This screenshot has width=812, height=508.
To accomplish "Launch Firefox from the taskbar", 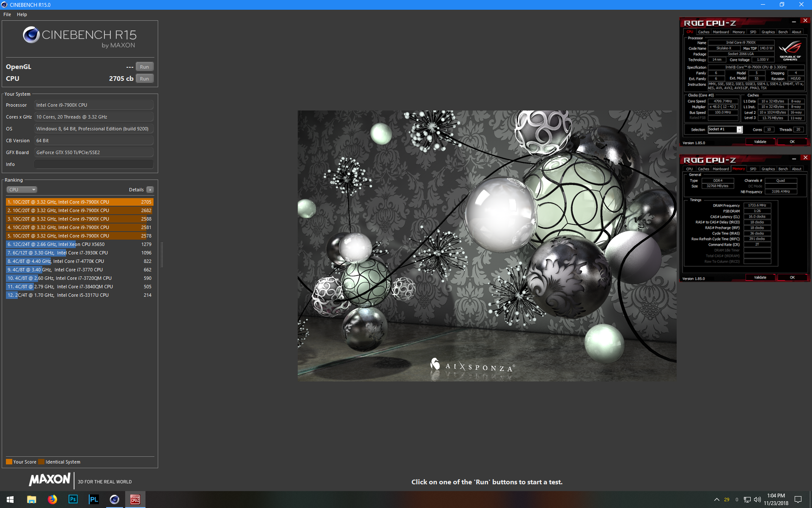I will 52,500.
